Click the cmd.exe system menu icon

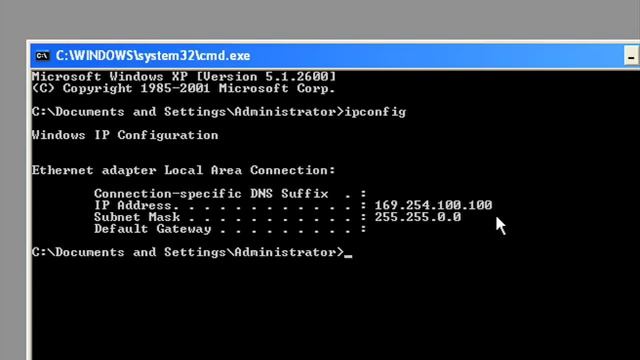[42, 56]
